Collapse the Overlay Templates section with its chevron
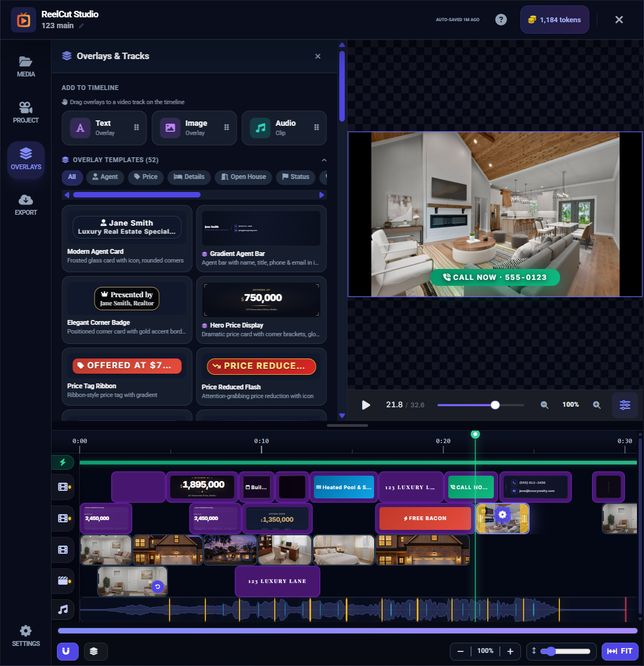644x666 pixels. [324, 160]
